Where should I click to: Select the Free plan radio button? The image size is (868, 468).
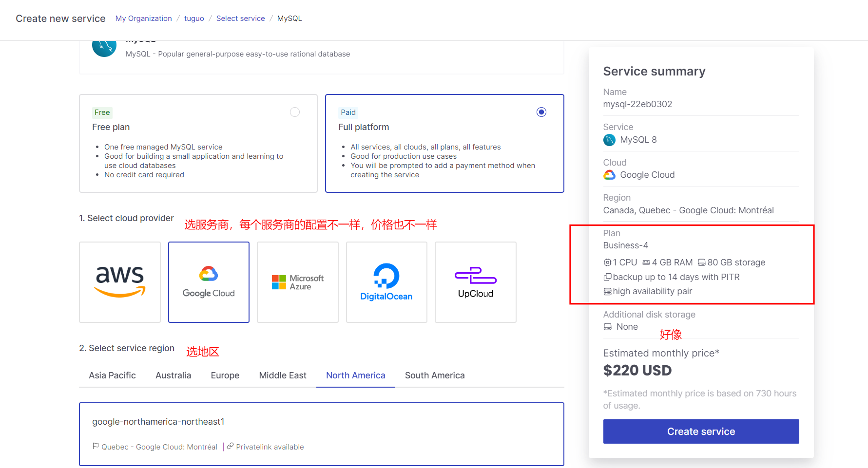tap(295, 112)
